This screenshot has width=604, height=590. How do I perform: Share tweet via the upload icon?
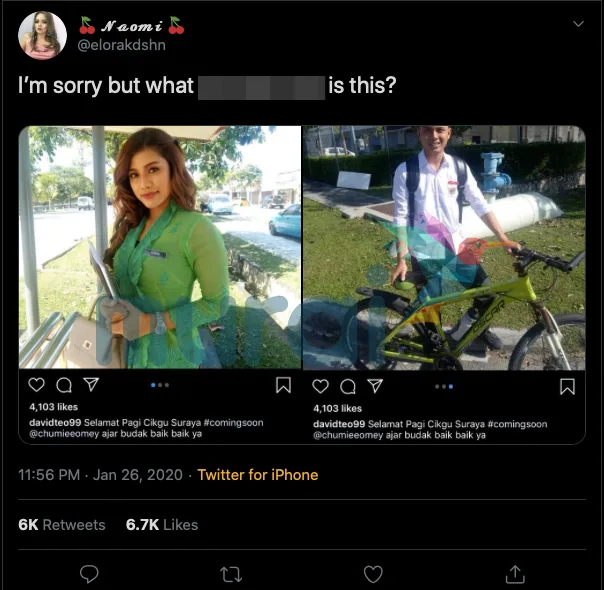coord(515,573)
